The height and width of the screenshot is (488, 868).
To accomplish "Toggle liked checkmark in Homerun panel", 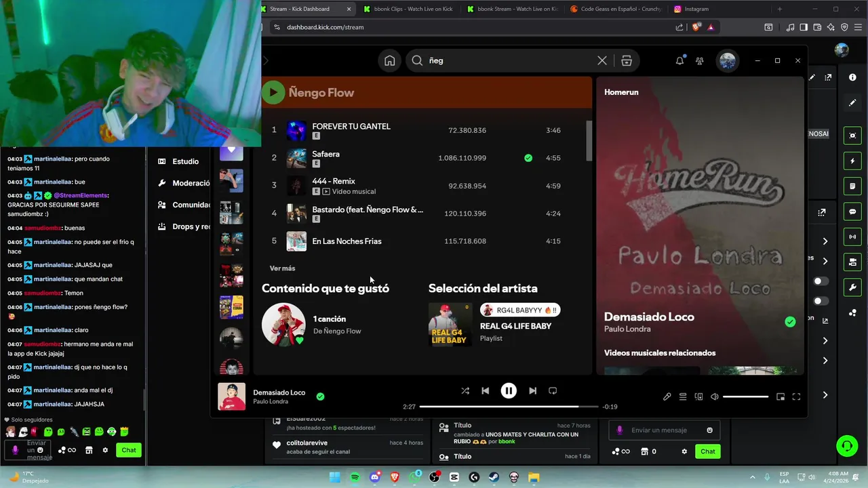I will click(x=790, y=322).
